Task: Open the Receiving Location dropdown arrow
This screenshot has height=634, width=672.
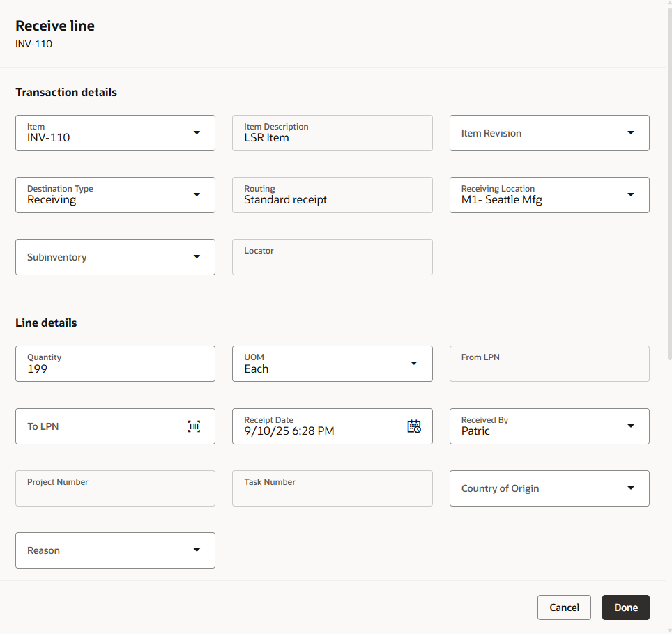Action: pyautogui.click(x=630, y=194)
